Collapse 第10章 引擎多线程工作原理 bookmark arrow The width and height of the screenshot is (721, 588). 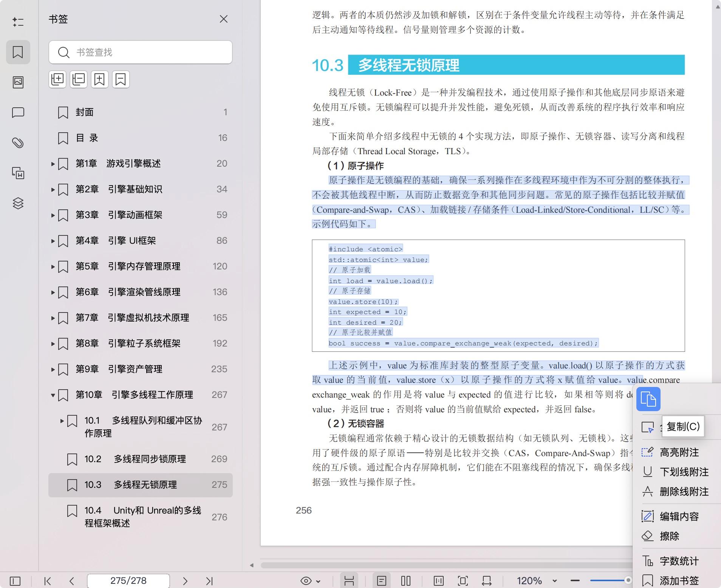pos(53,395)
